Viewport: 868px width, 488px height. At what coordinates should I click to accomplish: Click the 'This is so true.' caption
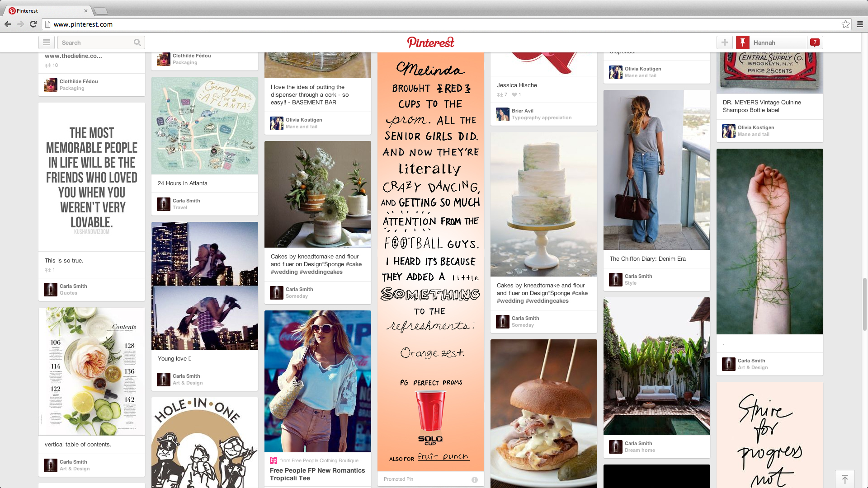click(64, 261)
